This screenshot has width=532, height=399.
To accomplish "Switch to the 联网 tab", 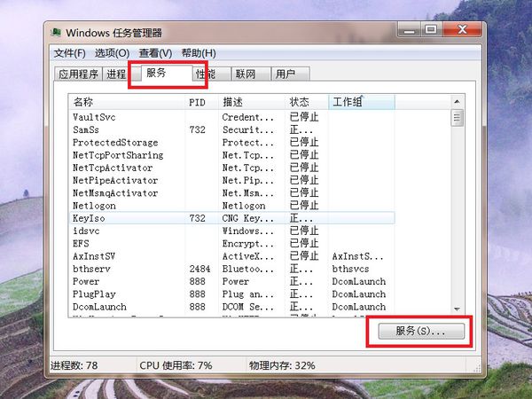I will pos(251,74).
